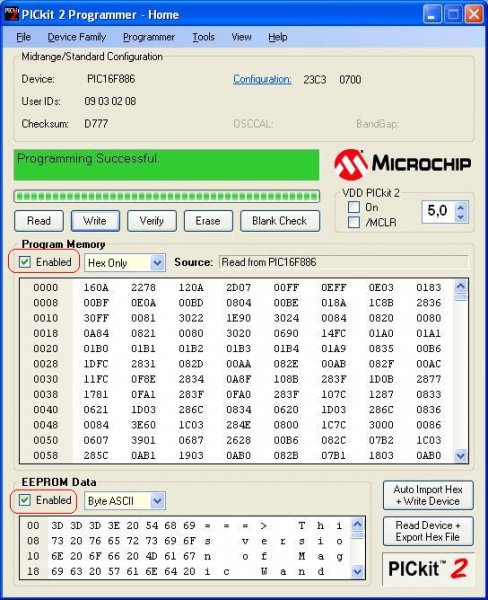Select EEPROM byte 54 in row 00

152,526
